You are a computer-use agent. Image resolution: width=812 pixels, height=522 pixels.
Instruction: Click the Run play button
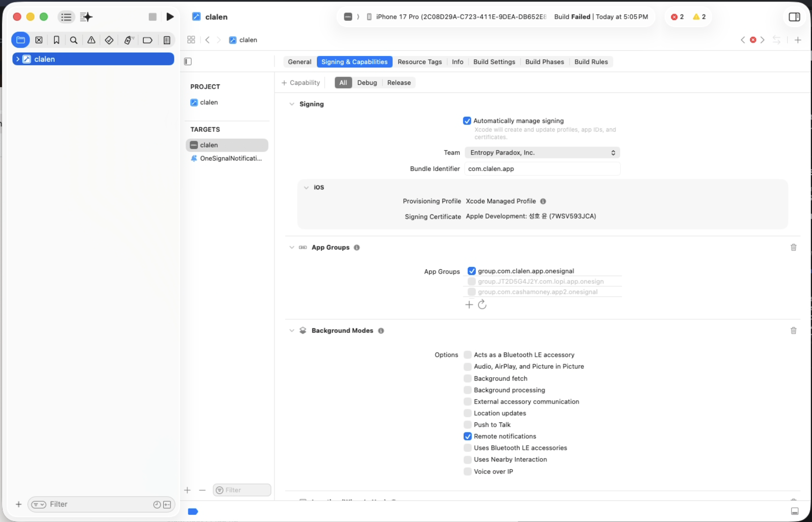pos(170,17)
